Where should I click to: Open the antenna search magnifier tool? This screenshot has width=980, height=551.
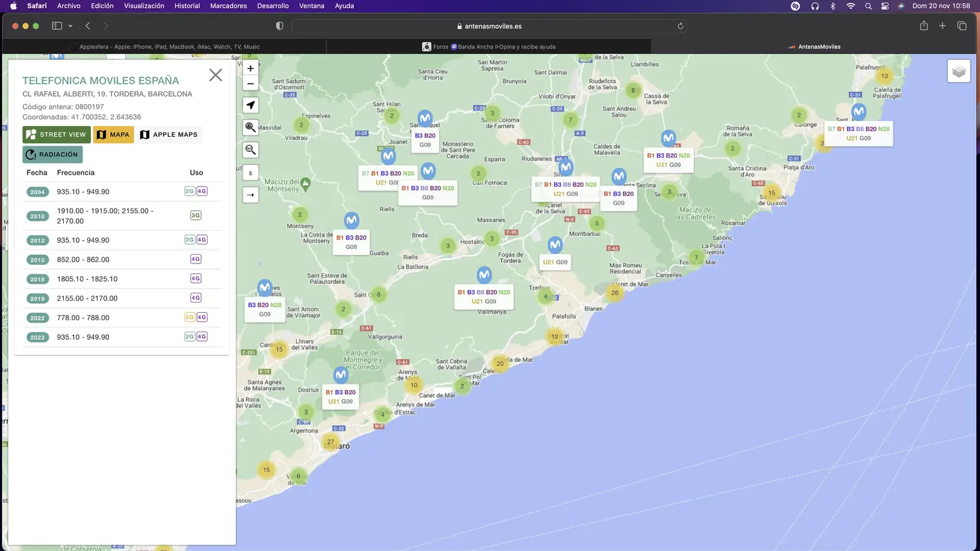point(250,150)
